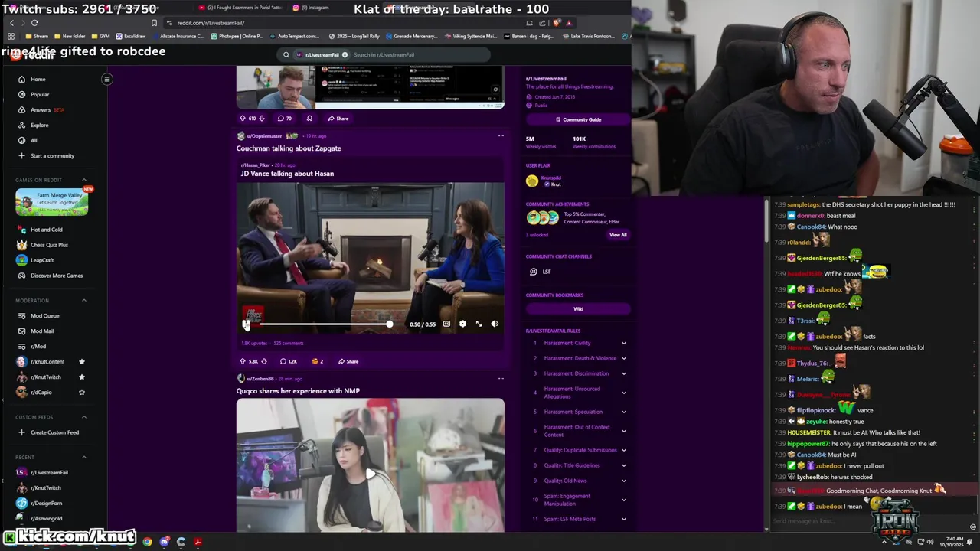Screen dimensions: 980x551
Task: Collapse the Recent section
Action: [84, 457]
